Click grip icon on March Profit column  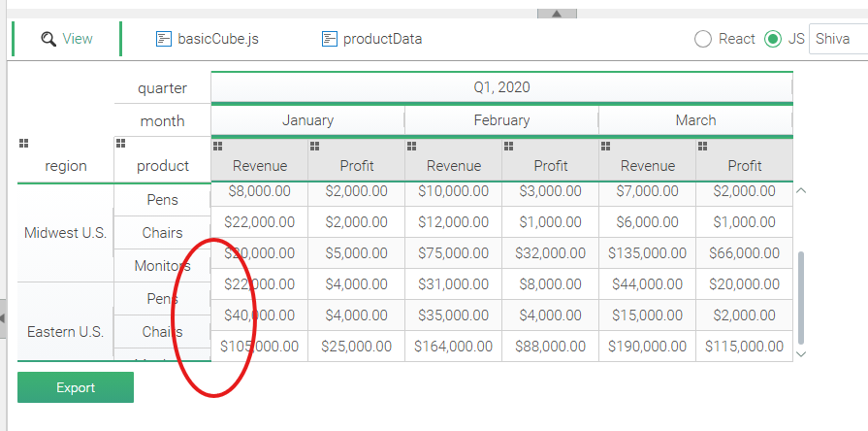point(702,146)
